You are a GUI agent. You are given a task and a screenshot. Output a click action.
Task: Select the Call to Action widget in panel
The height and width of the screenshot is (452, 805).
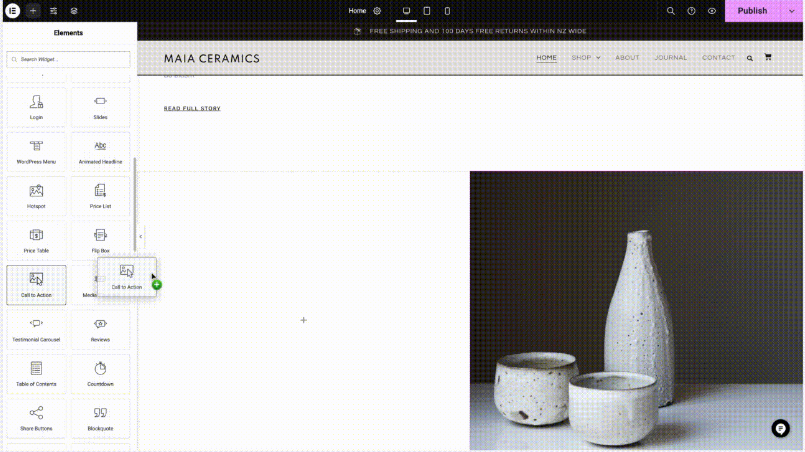[x=36, y=285]
